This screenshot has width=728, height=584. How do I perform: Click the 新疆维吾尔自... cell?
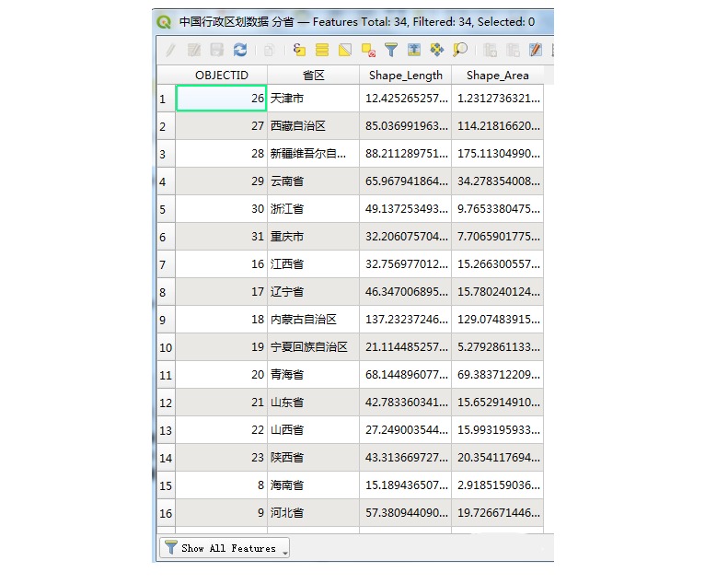pos(314,153)
